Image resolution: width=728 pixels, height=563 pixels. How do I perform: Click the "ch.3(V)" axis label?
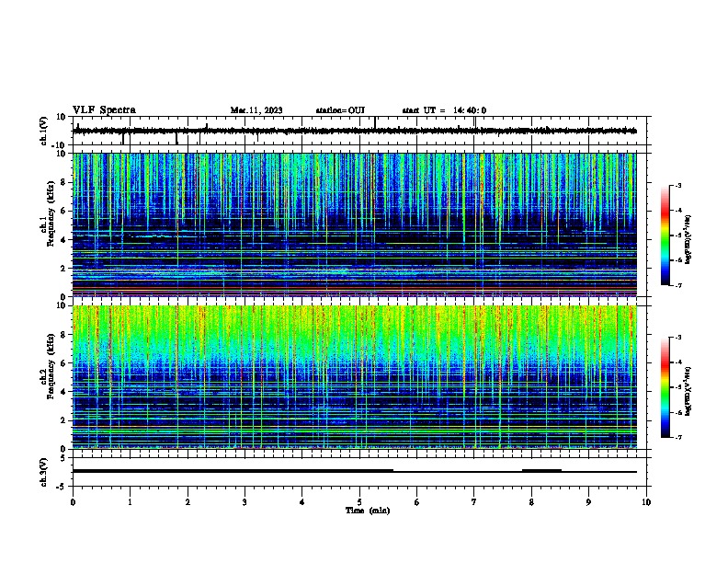pos(44,472)
